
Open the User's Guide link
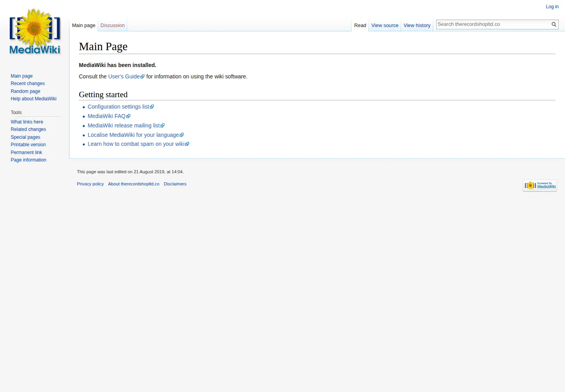[126, 76]
